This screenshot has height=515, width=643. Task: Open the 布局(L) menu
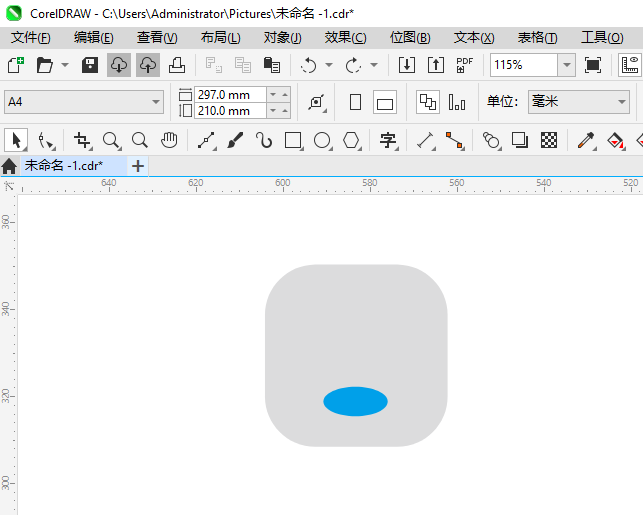coord(221,38)
